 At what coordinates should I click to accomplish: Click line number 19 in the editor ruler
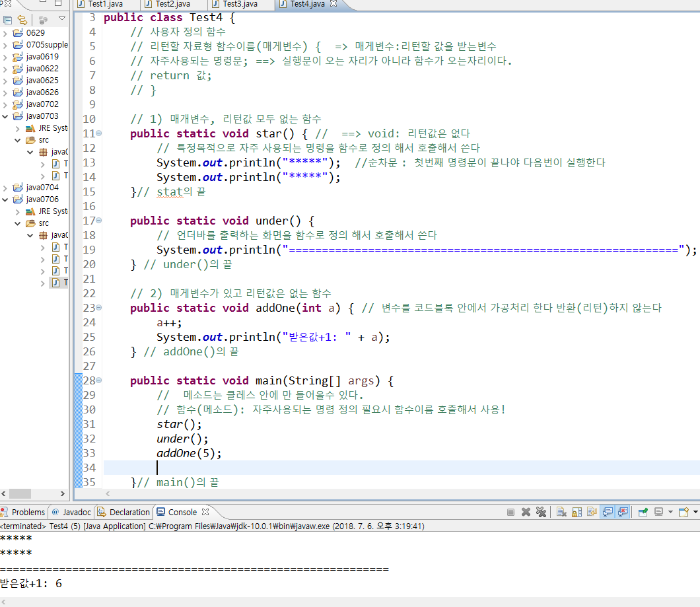pyautogui.click(x=89, y=250)
